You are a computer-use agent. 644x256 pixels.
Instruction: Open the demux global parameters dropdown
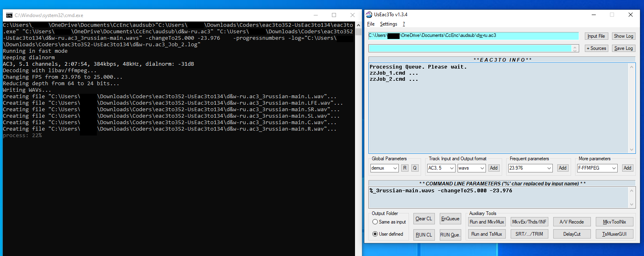pyautogui.click(x=395, y=168)
